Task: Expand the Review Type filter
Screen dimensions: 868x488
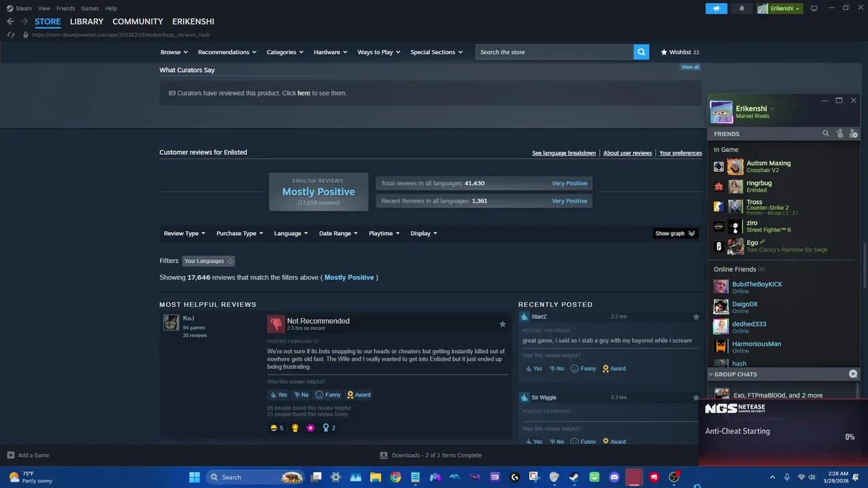Action: (184, 233)
